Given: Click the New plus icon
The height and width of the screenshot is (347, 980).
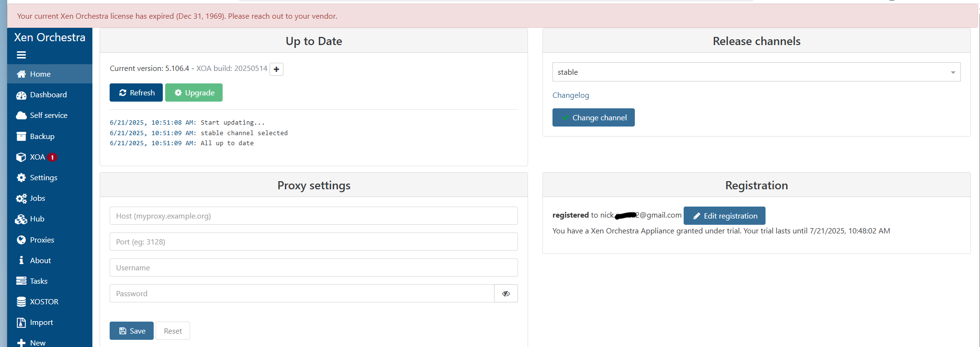Looking at the screenshot, I should coord(21,343).
